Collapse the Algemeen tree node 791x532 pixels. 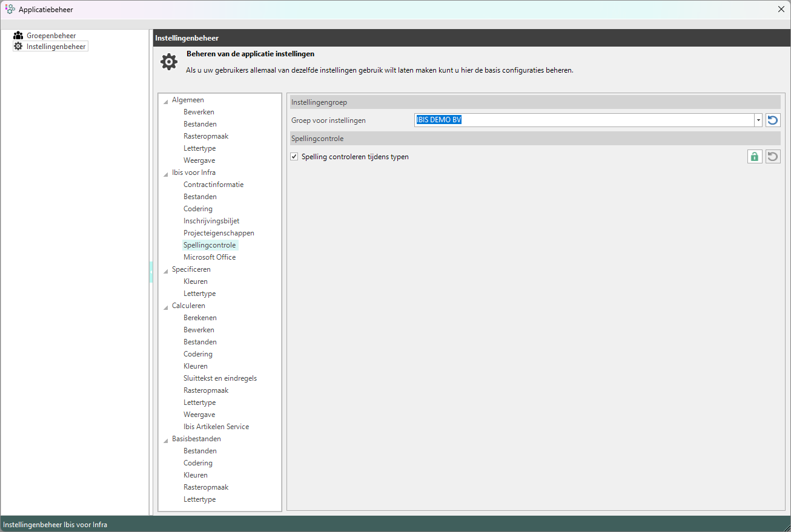click(x=166, y=101)
